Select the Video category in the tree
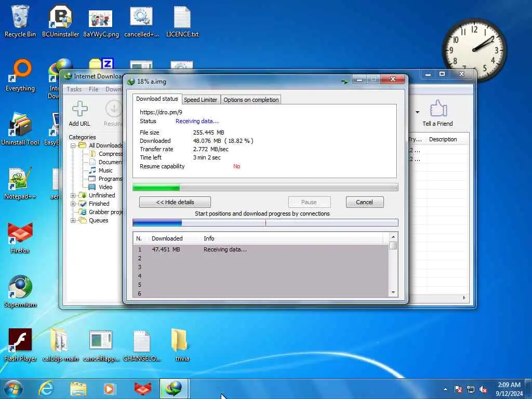The width and height of the screenshot is (532, 399). [105, 187]
